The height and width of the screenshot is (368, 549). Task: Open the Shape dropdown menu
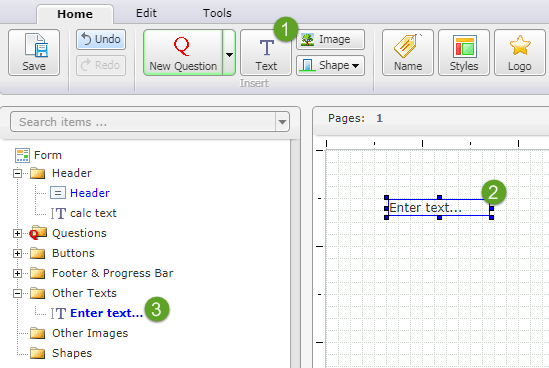pos(330,65)
